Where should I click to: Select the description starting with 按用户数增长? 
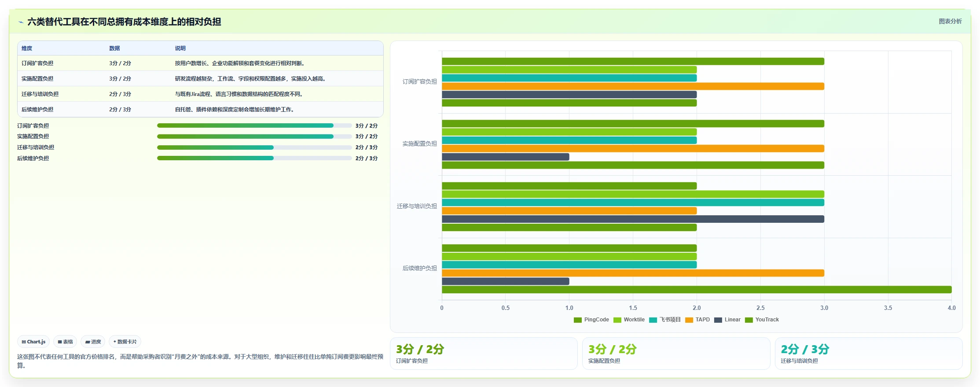[240, 63]
